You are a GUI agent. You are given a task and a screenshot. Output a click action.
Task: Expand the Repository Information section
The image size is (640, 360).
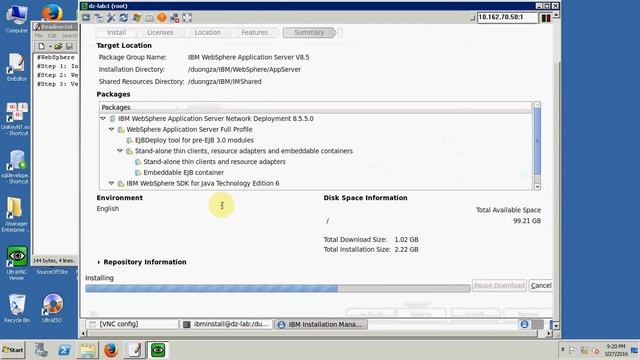(x=99, y=262)
